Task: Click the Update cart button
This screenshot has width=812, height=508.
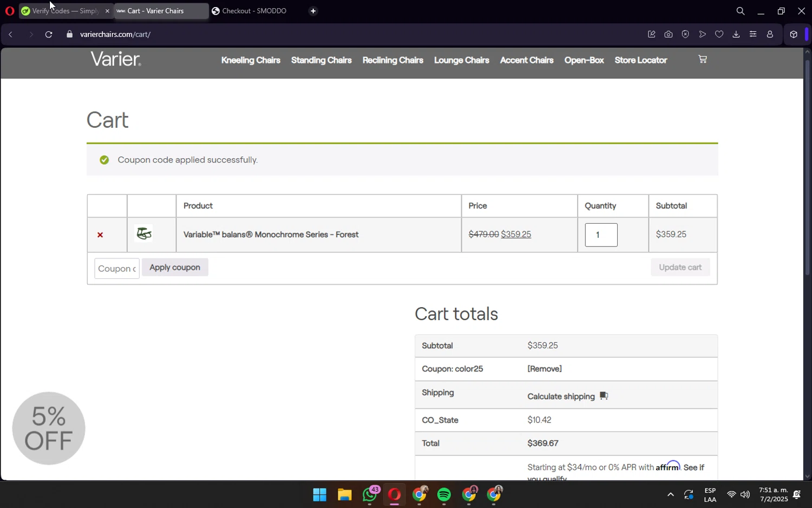Action: click(680, 268)
